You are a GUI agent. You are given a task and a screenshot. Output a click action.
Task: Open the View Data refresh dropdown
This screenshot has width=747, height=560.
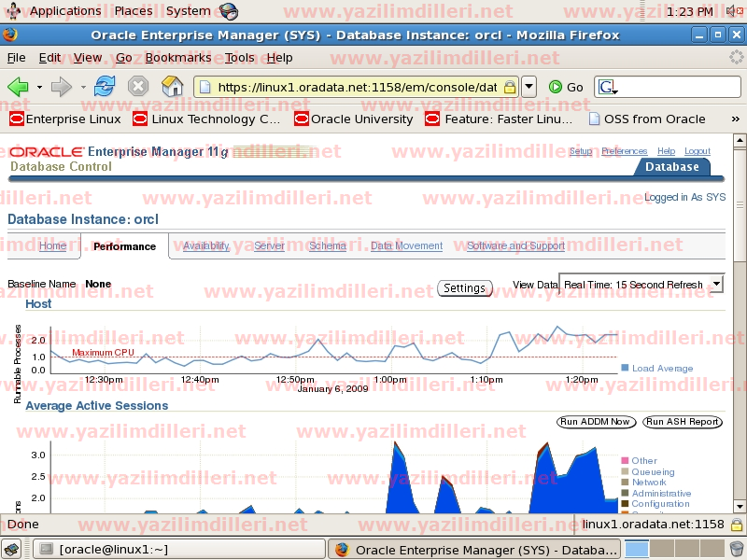716,285
